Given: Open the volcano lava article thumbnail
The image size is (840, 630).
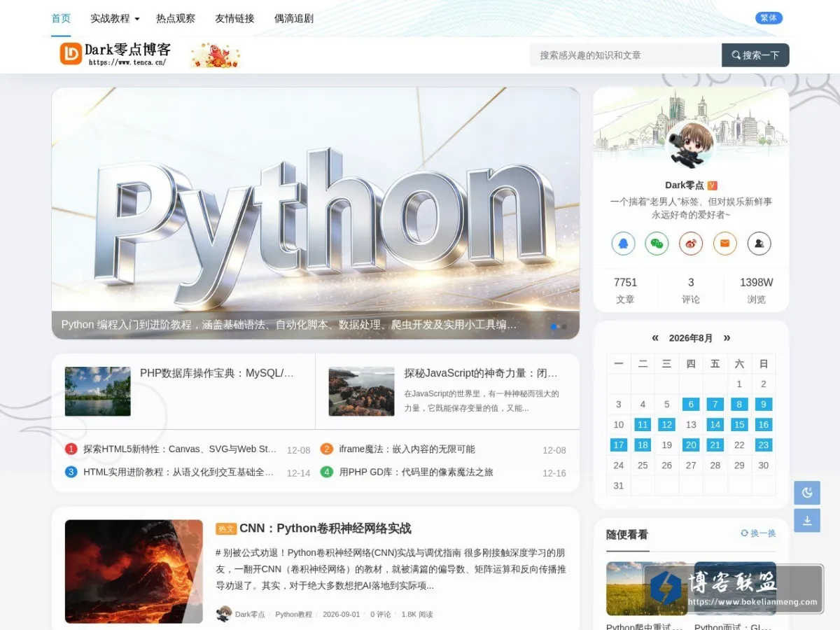Looking at the screenshot, I should 134,571.
